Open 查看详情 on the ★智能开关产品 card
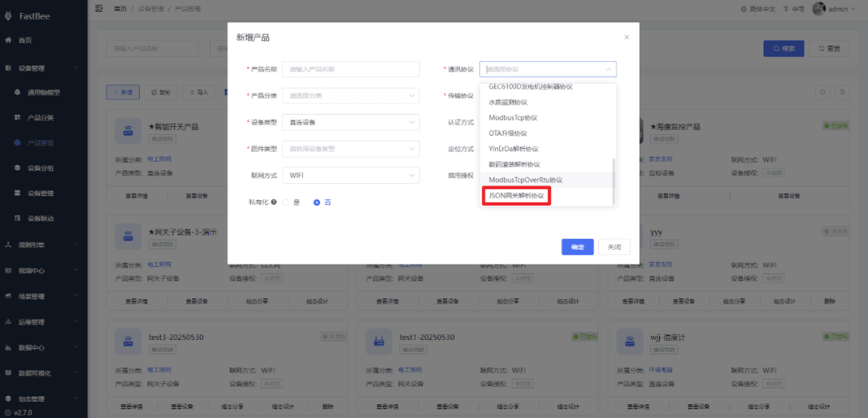The image size is (868, 418). pyautogui.click(x=136, y=195)
